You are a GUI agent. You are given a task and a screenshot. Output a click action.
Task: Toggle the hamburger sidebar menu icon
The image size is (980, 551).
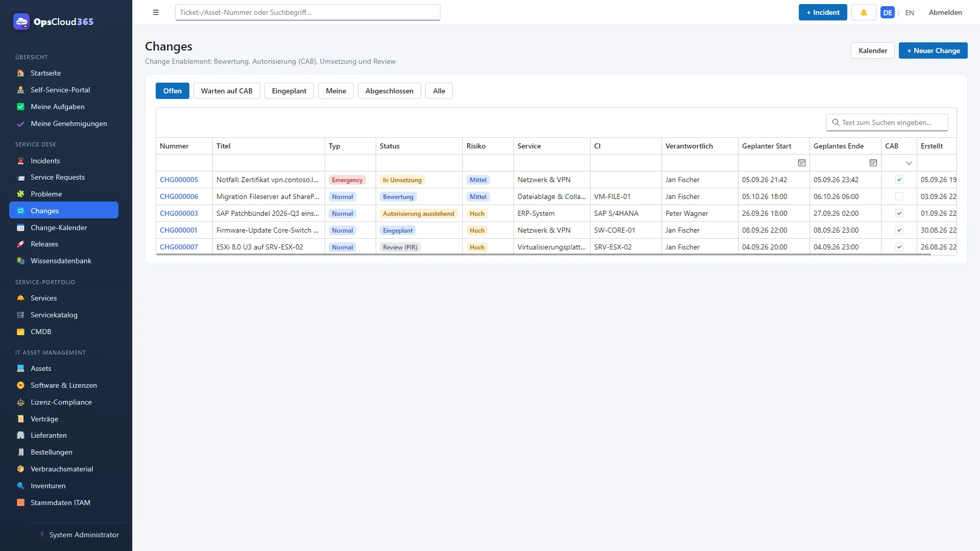156,12
